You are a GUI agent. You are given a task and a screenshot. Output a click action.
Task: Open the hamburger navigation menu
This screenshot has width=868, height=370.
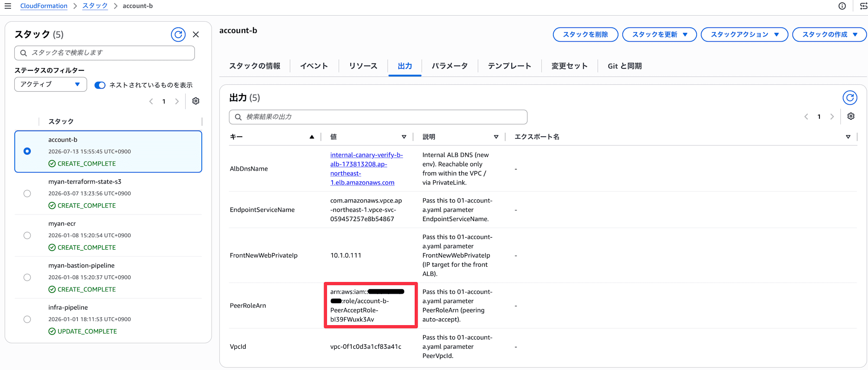tap(8, 6)
